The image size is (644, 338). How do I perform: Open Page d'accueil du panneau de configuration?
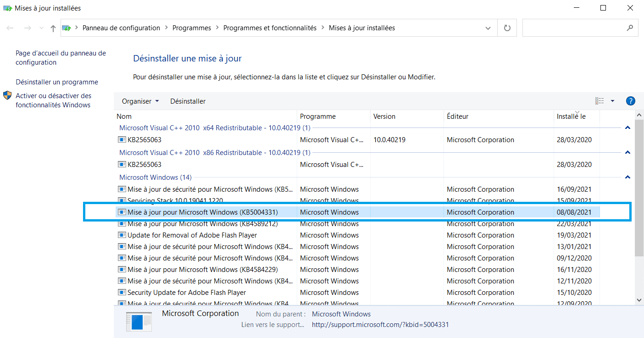61,58
